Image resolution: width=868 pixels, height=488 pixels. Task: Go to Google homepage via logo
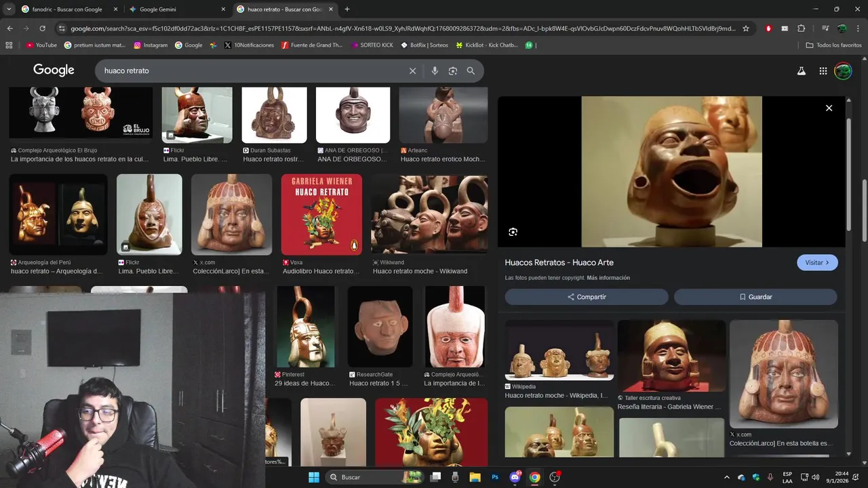(x=54, y=70)
